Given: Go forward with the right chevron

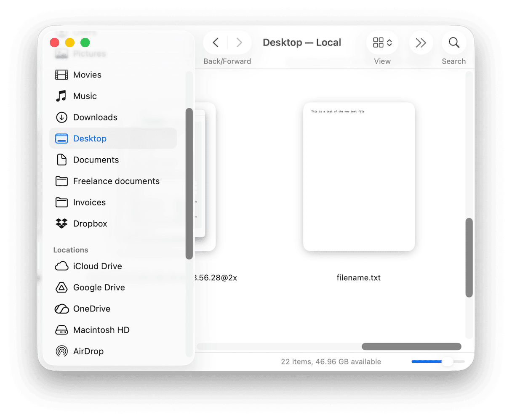Looking at the screenshot, I should [239, 43].
